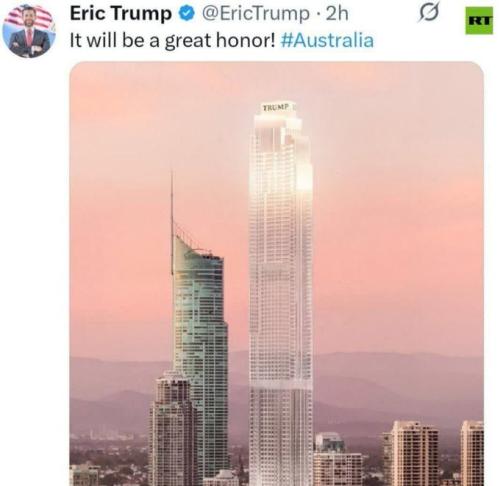Open the TRUMP sign atop the white tower

click(275, 108)
